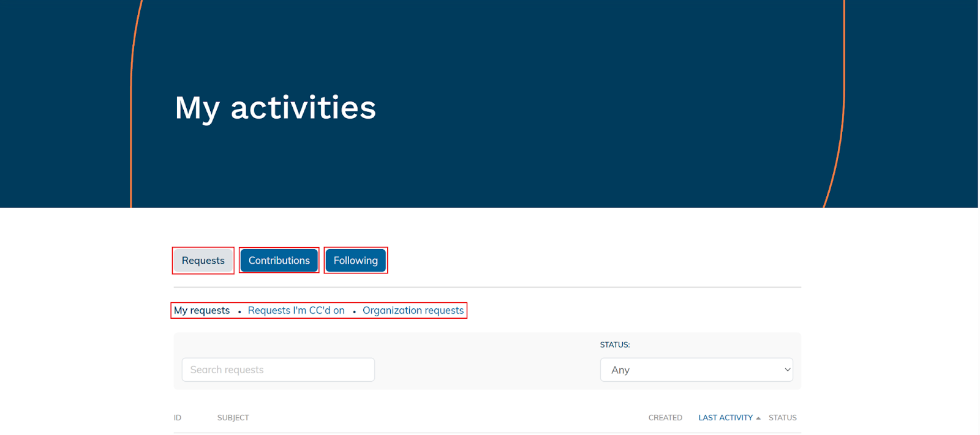Click the sort arrow beside Last Activity
The height and width of the screenshot is (435, 980).
(x=758, y=418)
